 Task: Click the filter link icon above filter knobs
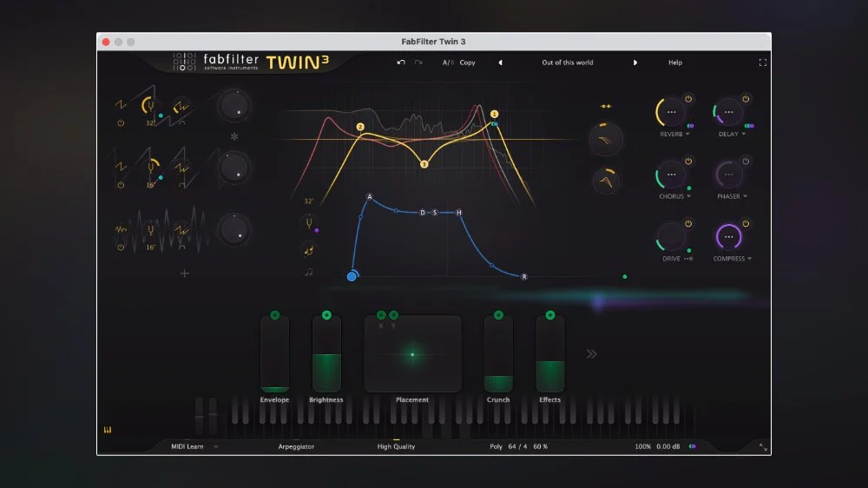pyautogui.click(x=606, y=106)
